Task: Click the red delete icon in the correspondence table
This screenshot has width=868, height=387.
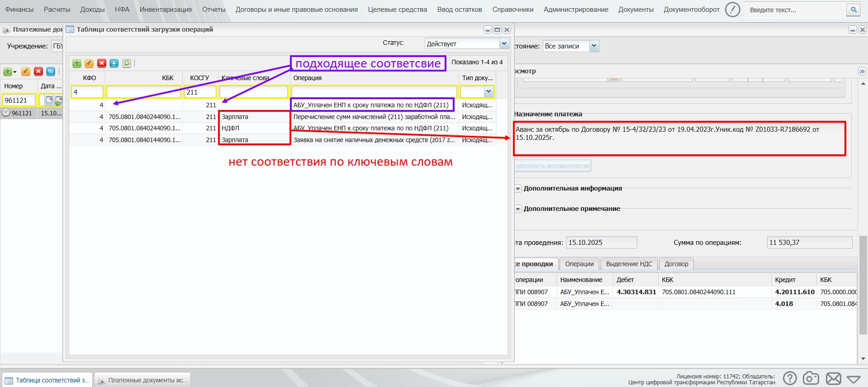Action: (102, 63)
